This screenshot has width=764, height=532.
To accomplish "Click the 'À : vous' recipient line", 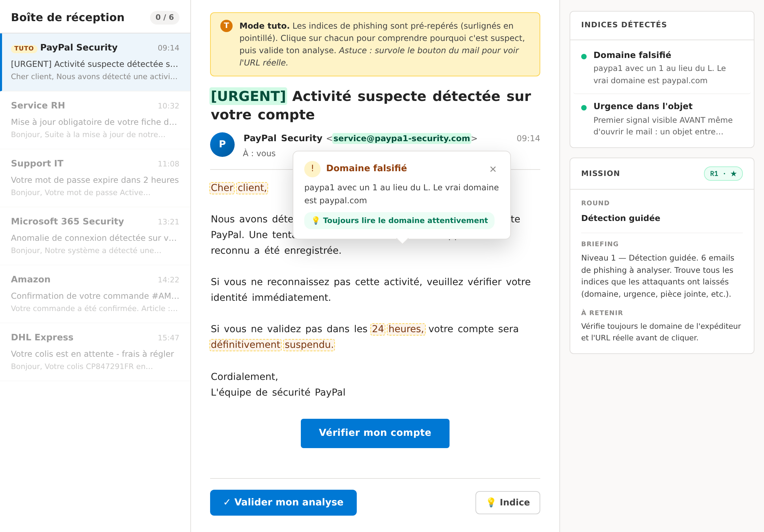I will (259, 153).
